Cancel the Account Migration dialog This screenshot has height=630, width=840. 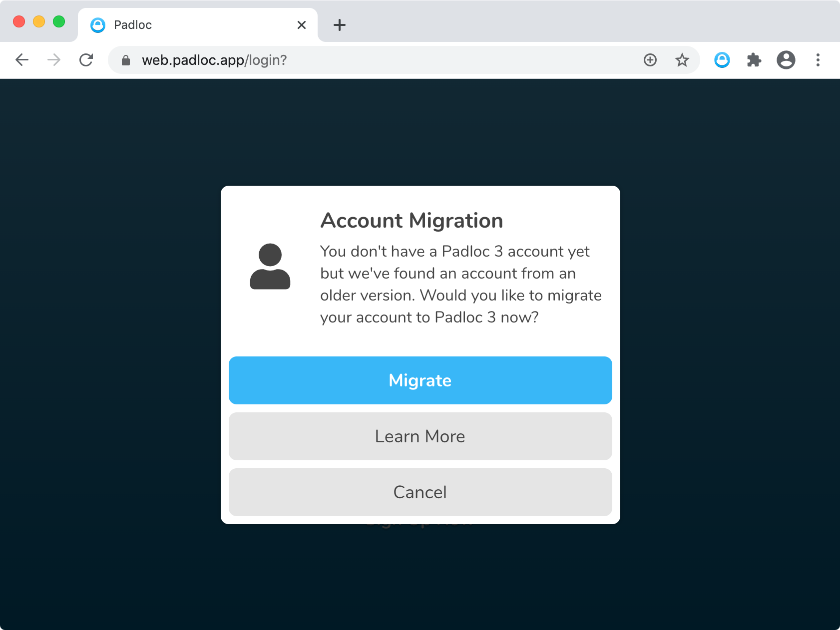pos(420,492)
